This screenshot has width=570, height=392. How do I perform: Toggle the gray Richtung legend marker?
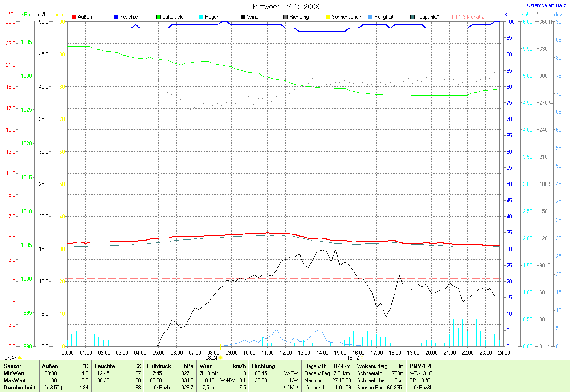285,17
